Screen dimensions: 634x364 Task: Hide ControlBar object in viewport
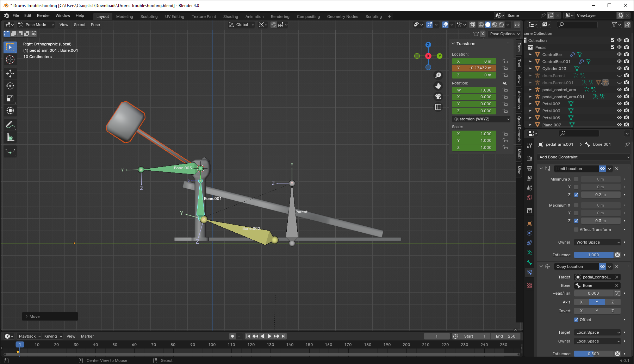(619, 54)
